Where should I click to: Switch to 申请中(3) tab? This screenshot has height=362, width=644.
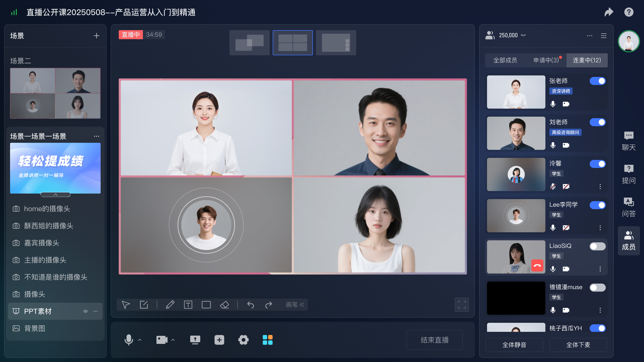(546, 60)
